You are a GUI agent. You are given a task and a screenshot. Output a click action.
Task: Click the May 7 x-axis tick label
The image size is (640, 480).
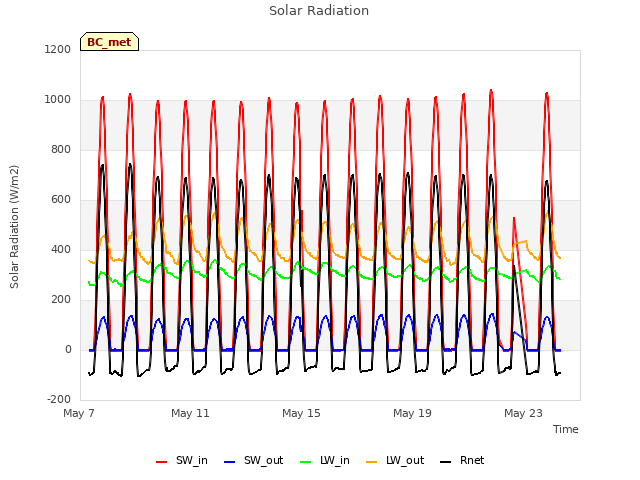tap(79, 413)
